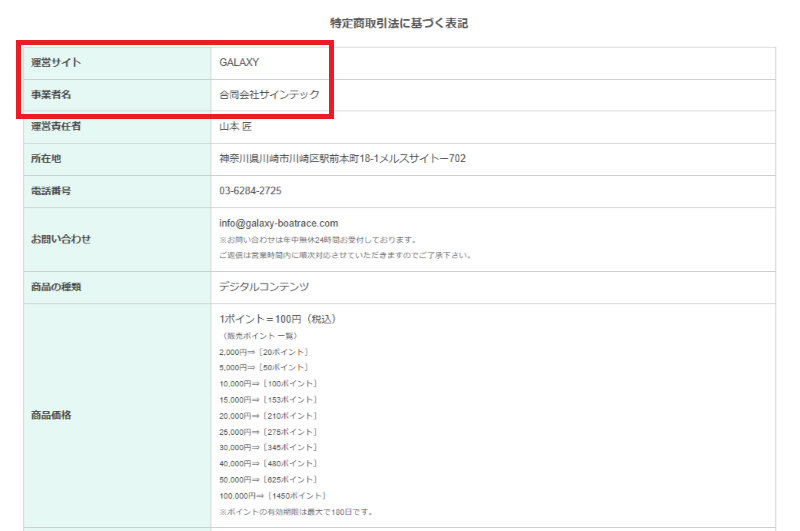Click the 24-hour inquiry reception note
The height and width of the screenshot is (531, 800).
pyautogui.click(x=316, y=240)
